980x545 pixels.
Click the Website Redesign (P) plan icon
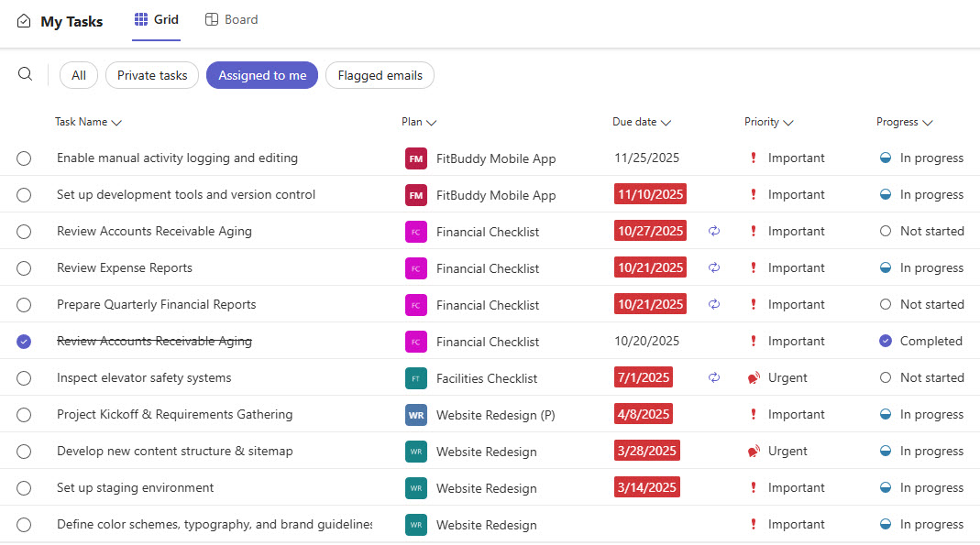point(416,415)
